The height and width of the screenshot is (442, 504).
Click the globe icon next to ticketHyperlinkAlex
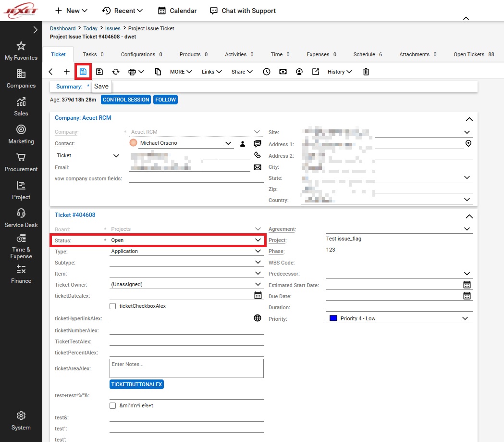258,318
